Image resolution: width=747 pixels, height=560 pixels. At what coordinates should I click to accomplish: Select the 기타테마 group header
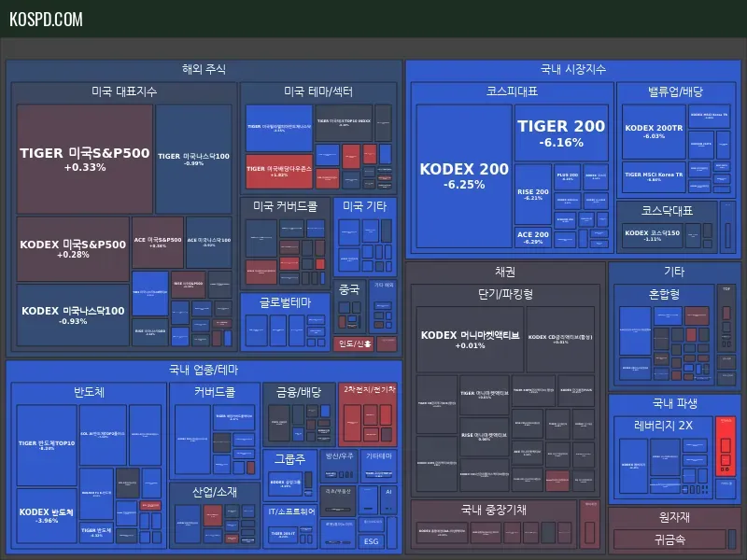(379, 455)
